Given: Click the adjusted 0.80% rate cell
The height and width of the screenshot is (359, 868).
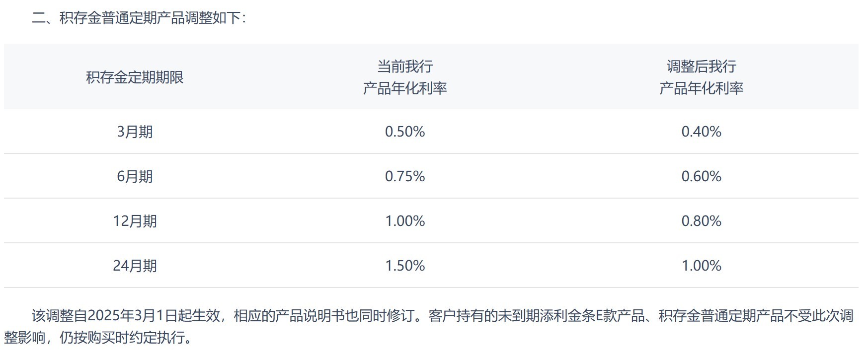Looking at the screenshot, I should pyautogui.click(x=701, y=221).
